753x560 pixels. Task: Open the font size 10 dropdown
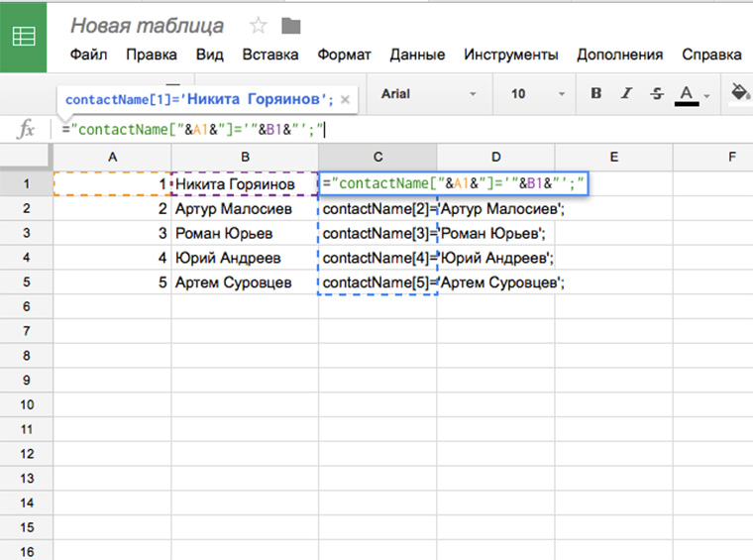[537, 93]
